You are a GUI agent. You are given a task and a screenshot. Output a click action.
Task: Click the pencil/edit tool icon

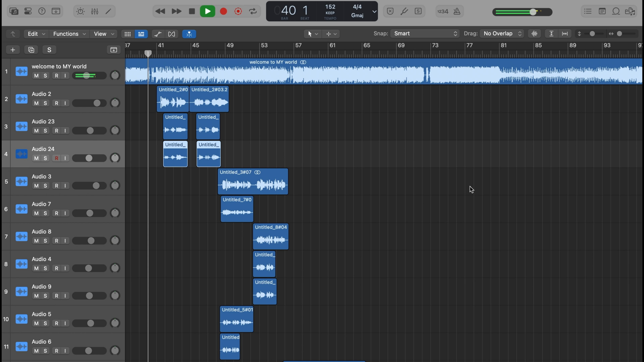pyautogui.click(x=108, y=11)
